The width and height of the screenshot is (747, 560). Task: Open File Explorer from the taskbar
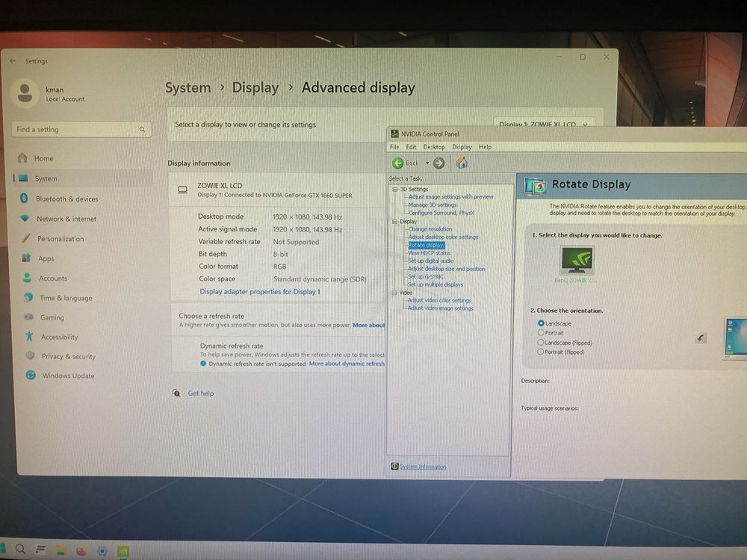click(x=61, y=550)
